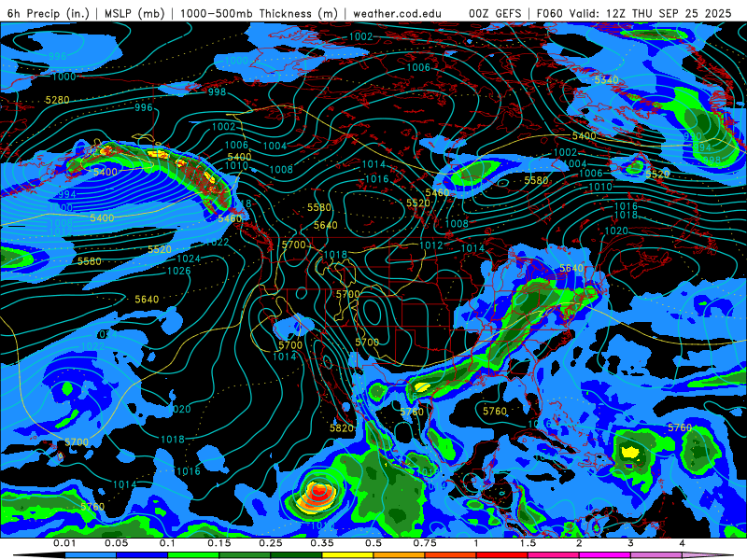Viewport: 747px width, 560px height.
Task: Select the hot pink 1.5 legend swatch
Action: click(554, 555)
